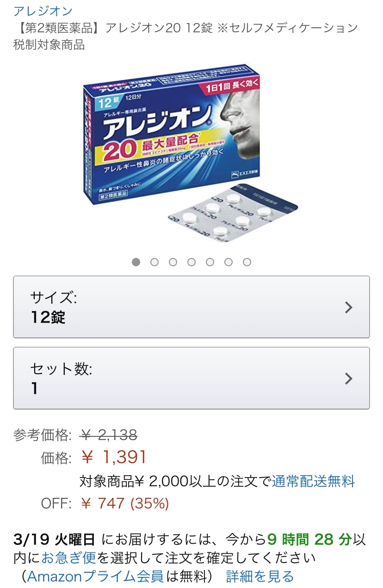Select the second image carousel dot
Image resolution: width=383 pixels, height=588 pixels.
pyautogui.click(x=154, y=262)
